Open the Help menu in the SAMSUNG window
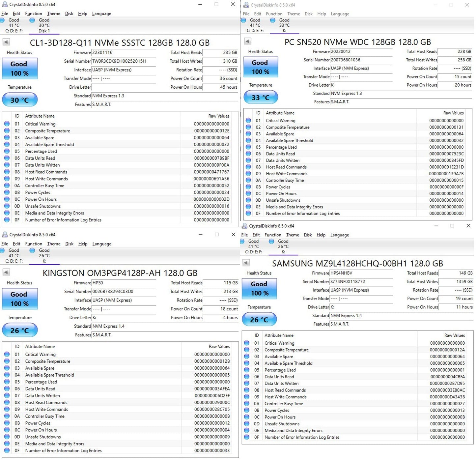This screenshot has height=460, width=476. pyautogui.click(x=321, y=235)
